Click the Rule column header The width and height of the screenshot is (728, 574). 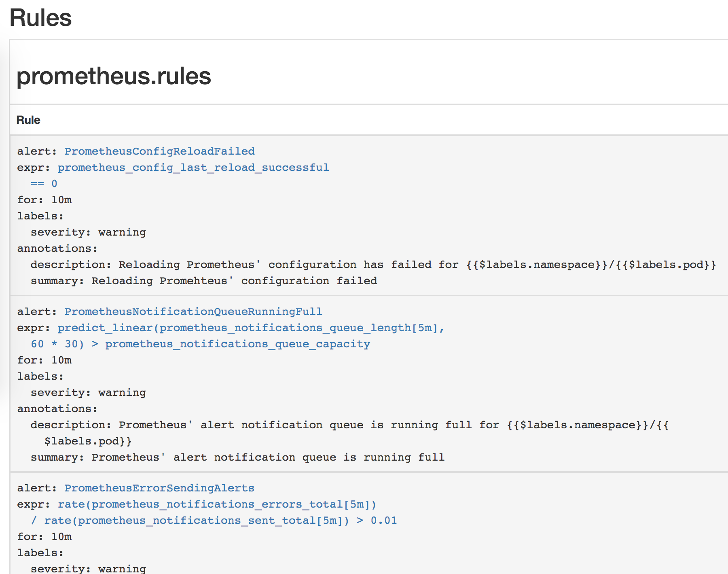coord(28,120)
